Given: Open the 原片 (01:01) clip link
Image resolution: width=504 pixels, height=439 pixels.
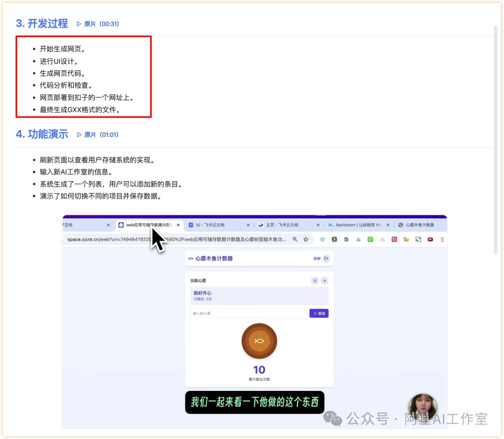Looking at the screenshot, I should coord(98,135).
